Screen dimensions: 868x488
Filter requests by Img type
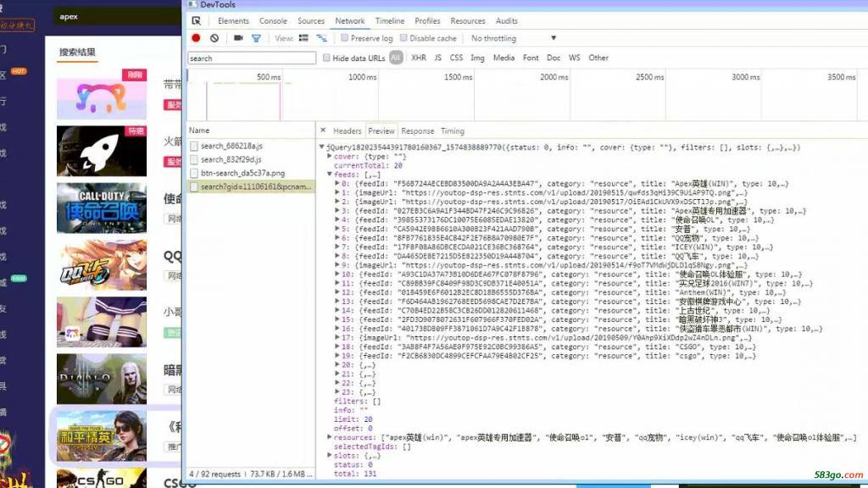point(477,58)
